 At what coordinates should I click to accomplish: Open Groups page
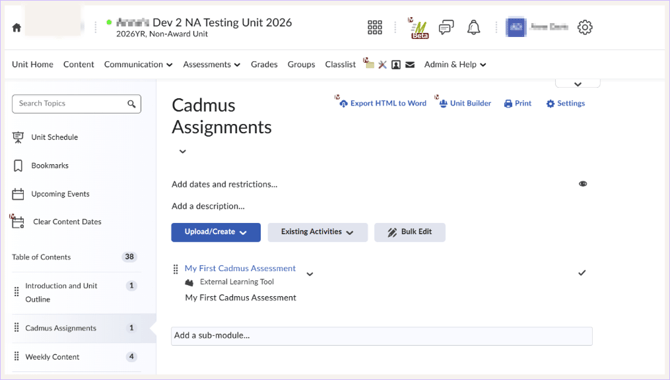tap(301, 65)
